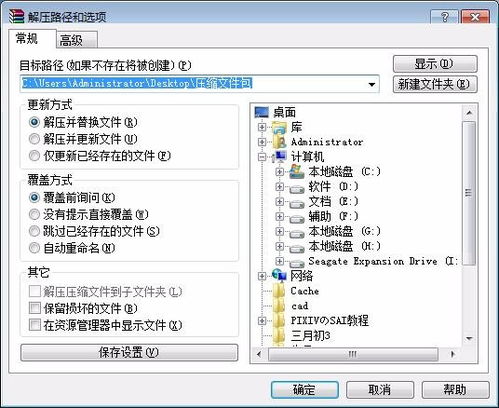Viewport: 499px width, 408px height.
Task: Click the 库 library folder icon
Action: (x=279, y=127)
